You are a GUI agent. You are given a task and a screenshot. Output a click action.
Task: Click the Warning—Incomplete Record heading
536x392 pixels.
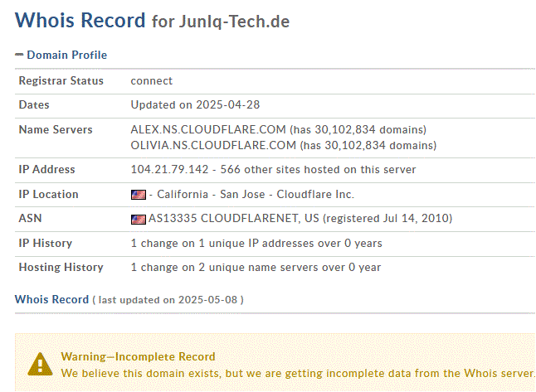[x=138, y=357]
